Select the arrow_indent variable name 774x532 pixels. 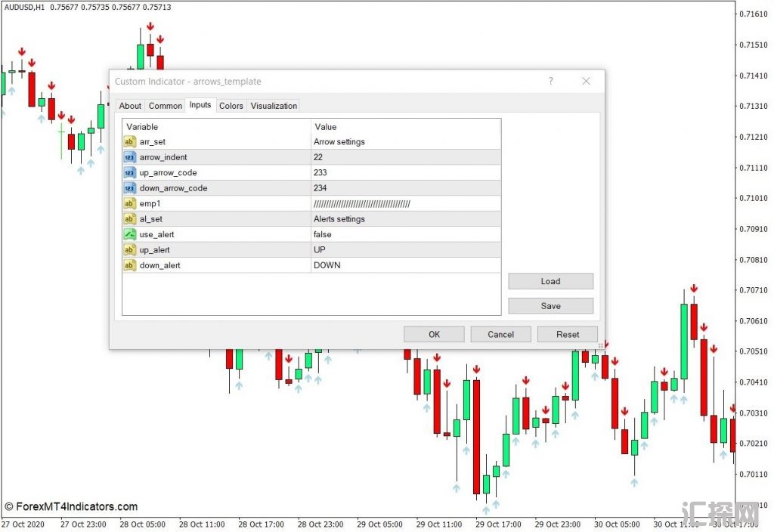(163, 157)
